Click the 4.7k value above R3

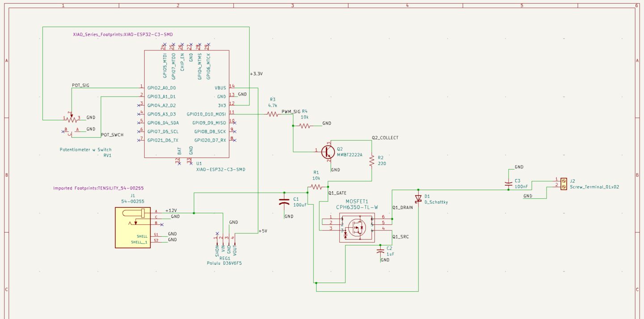pyautogui.click(x=273, y=105)
